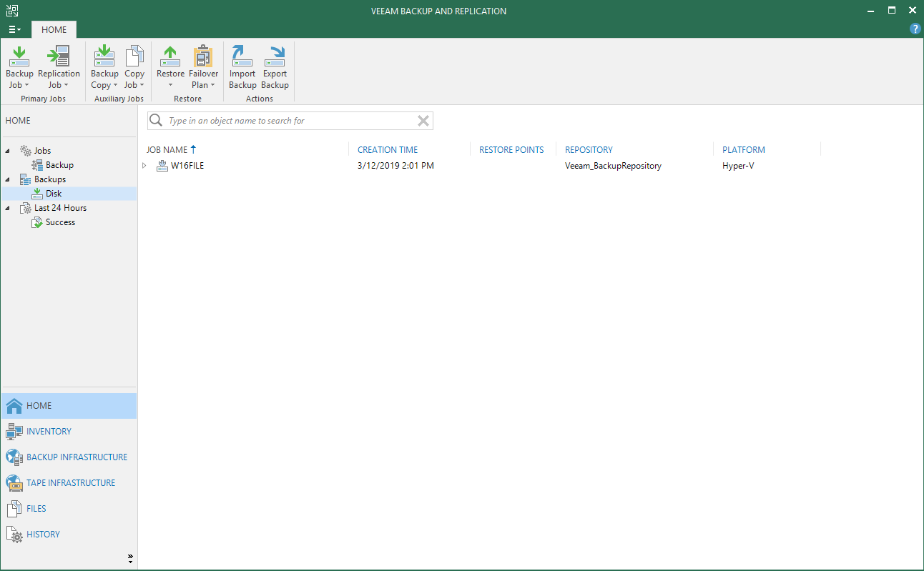
Task: Select the Success tree item
Action: [x=60, y=222]
